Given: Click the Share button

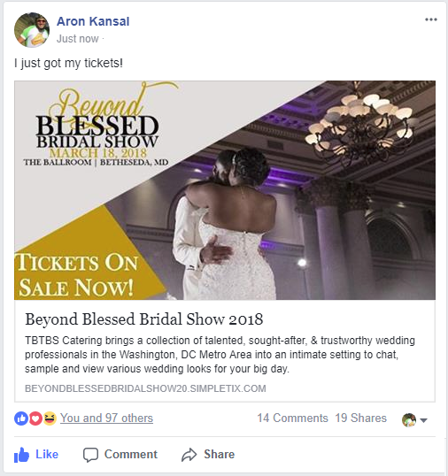Looking at the screenshot, I should click(x=208, y=455).
